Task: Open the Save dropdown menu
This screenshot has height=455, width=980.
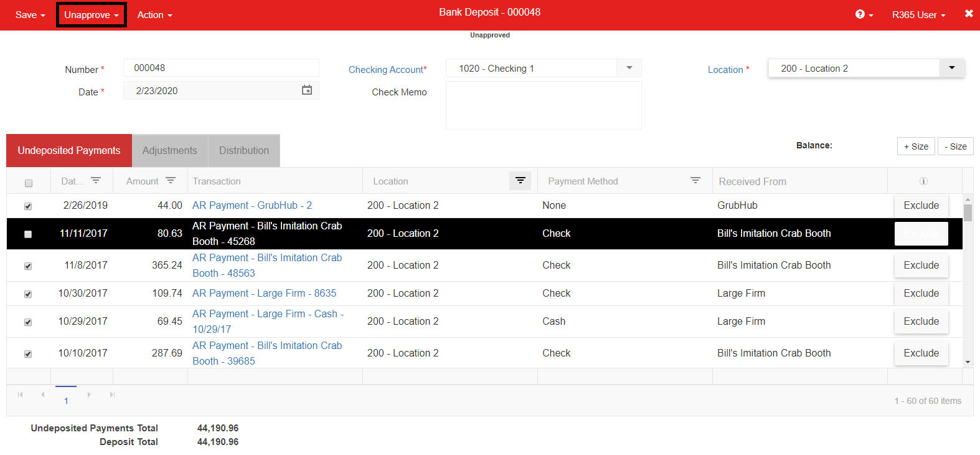Action: tap(30, 15)
